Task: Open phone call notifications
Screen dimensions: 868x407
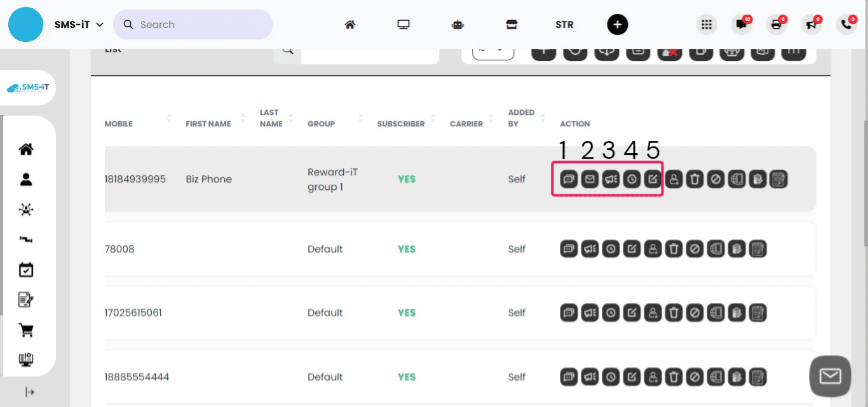Action: [846, 25]
